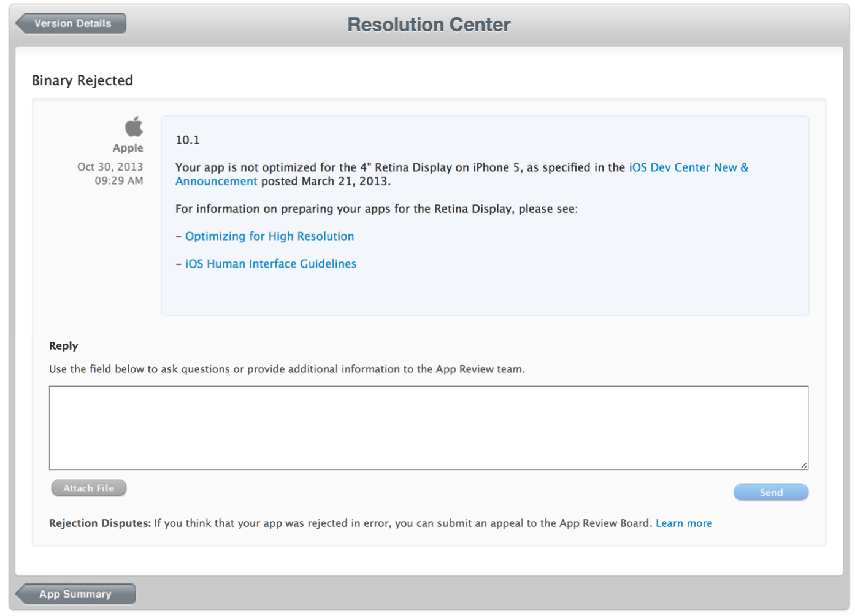Click the Apple logo icon
This screenshot has width=855, height=616.
pyautogui.click(x=134, y=127)
